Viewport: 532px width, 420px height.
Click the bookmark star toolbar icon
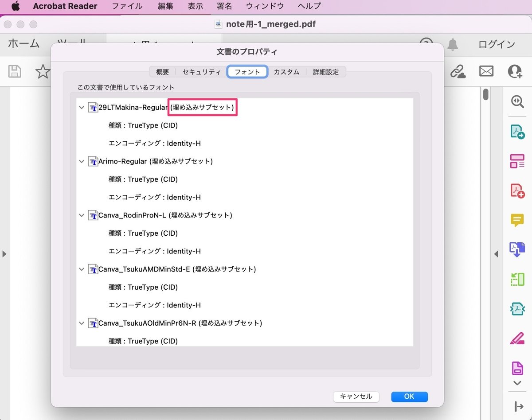[43, 71]
